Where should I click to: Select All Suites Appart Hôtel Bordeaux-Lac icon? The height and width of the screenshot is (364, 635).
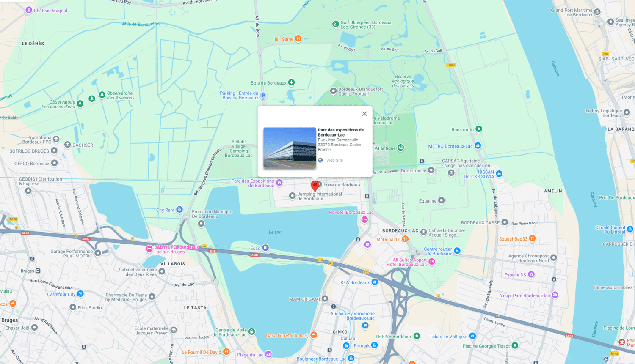click(x=432, y=262)
